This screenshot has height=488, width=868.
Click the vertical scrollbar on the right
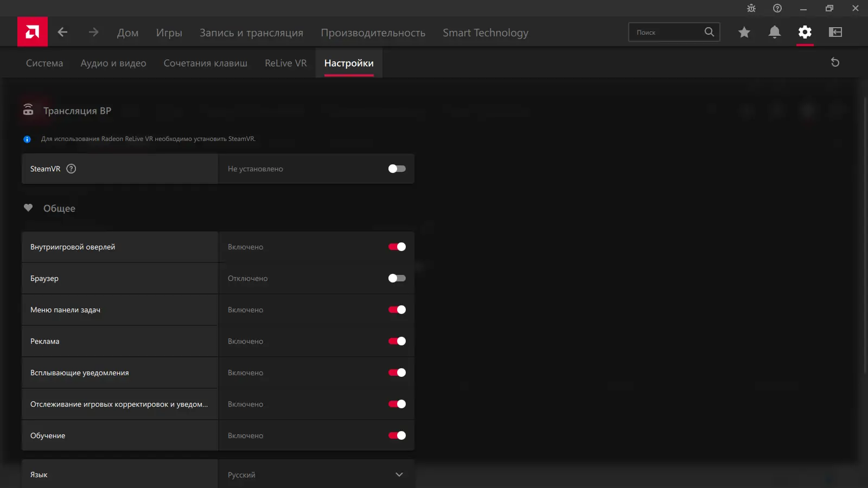point(865,236)
